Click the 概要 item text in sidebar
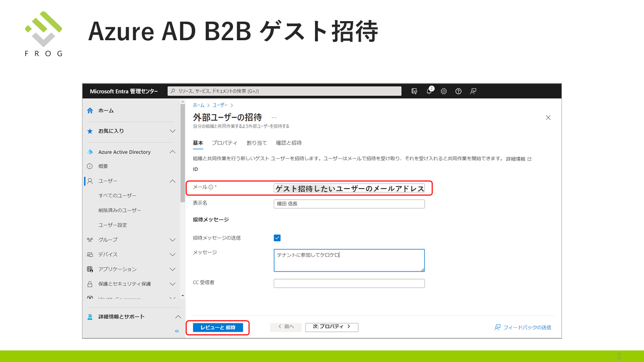The image size is (644, 362). 103,166
